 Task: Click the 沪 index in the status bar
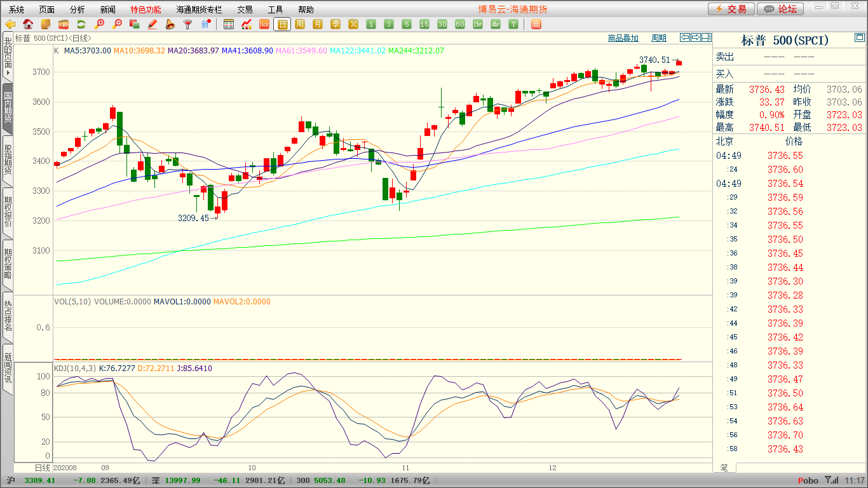10,481
